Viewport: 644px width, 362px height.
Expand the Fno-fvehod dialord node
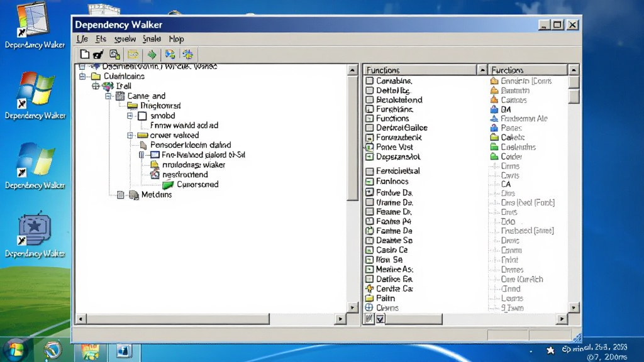(x=142, y=155)
